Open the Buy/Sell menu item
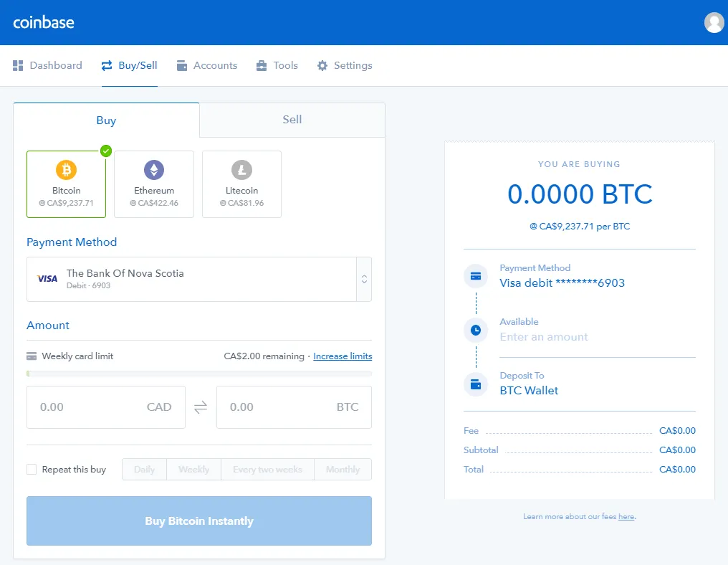Viewport: 728px width, 565px height. (130, 65)
